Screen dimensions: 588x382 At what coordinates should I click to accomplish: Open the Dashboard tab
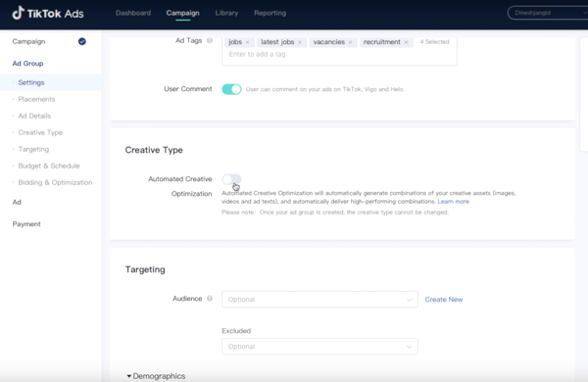[x=133, y=13]
